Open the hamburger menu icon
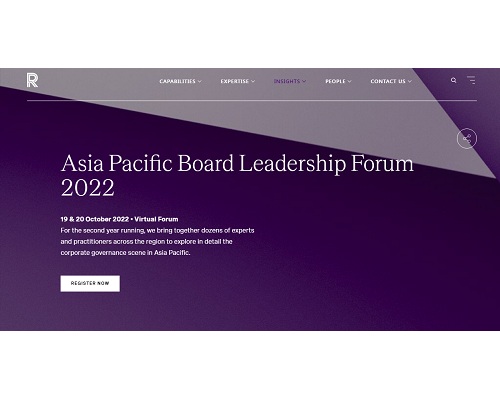This screenshot has height=400, width=500. (x=471, y=80)
